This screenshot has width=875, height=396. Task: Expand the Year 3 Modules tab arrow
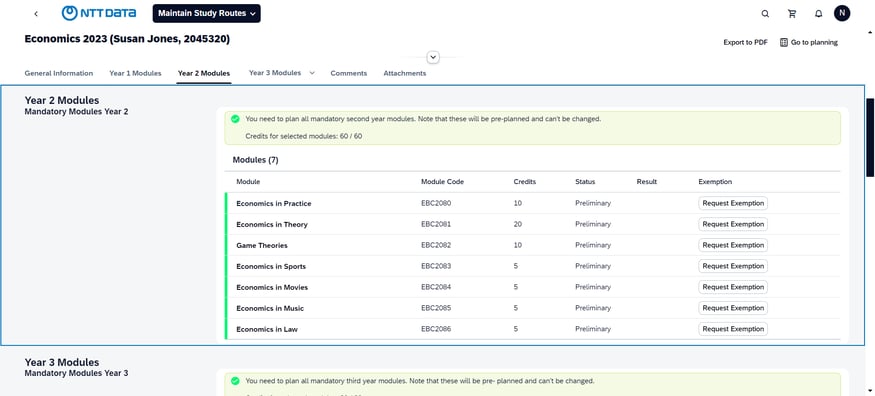pos(312,73)
